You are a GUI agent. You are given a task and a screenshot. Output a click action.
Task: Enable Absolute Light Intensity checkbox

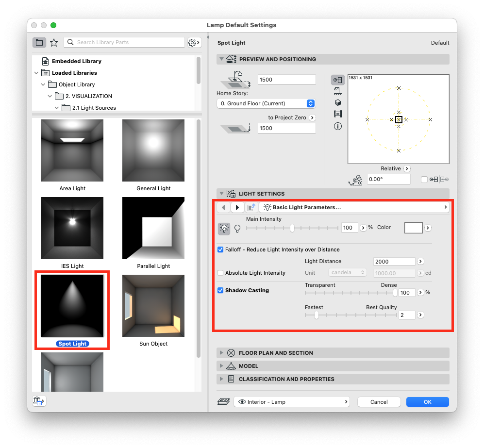tap(220, 273)
